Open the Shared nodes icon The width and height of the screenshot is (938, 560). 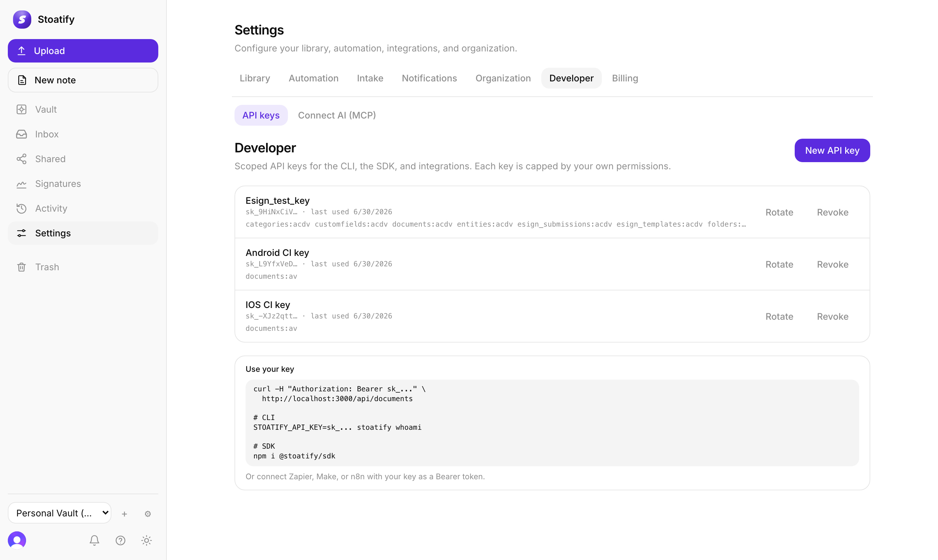tap(21, 159)
